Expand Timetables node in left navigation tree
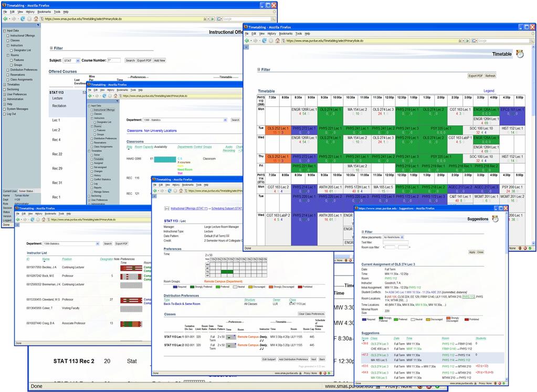The height and width of the screenshot is (392, 537). (4, 84)
